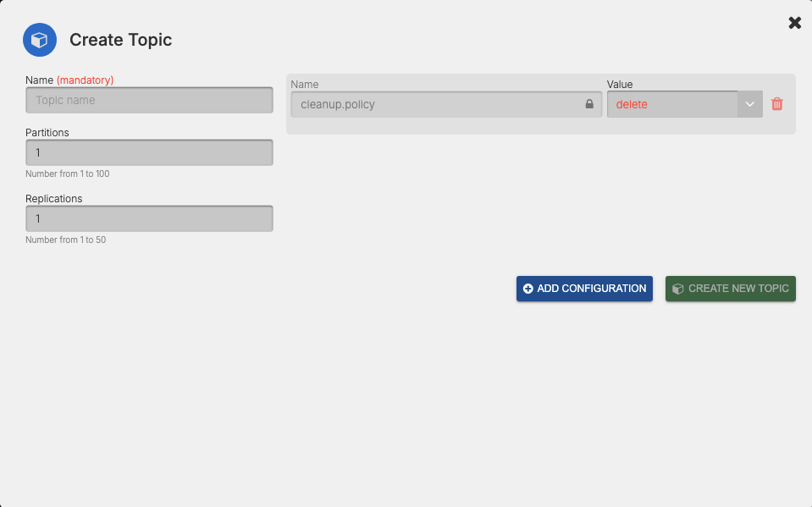Screen dimensions: 812x507
Task: Click the cube icon on Create New Topic
Action: 677,288
